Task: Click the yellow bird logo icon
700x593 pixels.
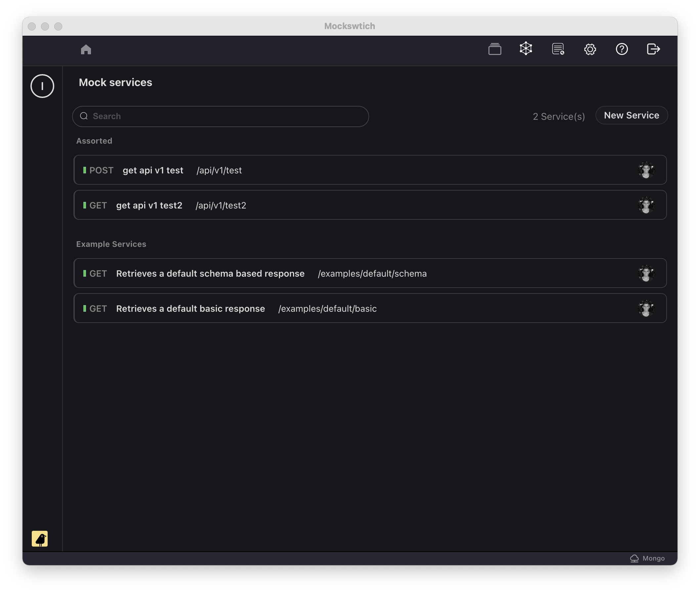Action: (40, 538)
